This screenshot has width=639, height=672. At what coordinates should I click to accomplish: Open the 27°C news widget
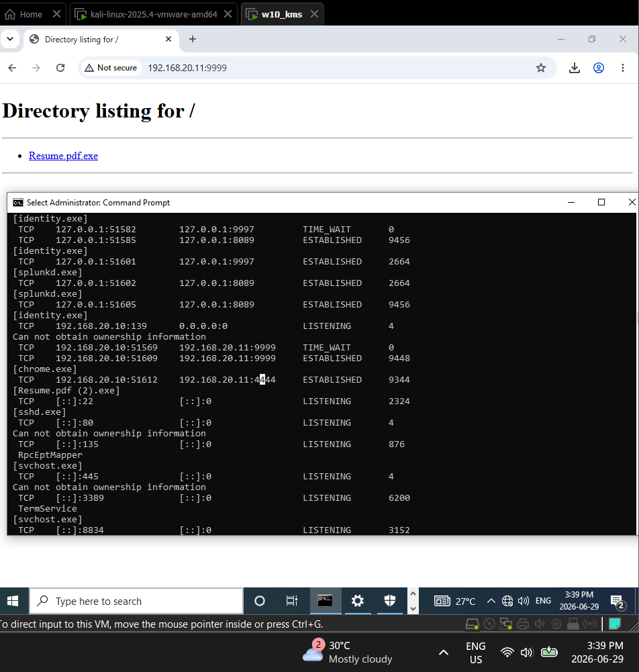[x=454, y=601]
